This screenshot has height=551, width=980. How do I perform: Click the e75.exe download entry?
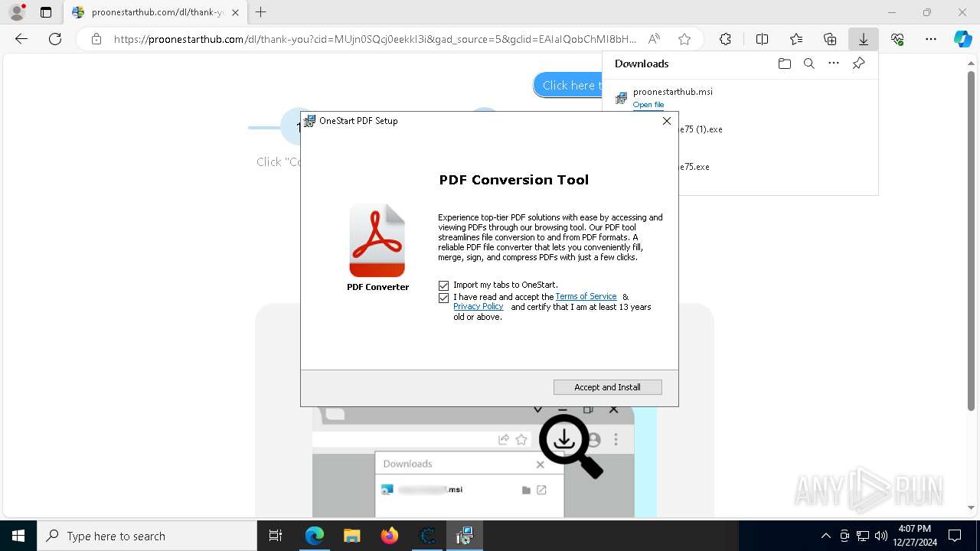694,167
